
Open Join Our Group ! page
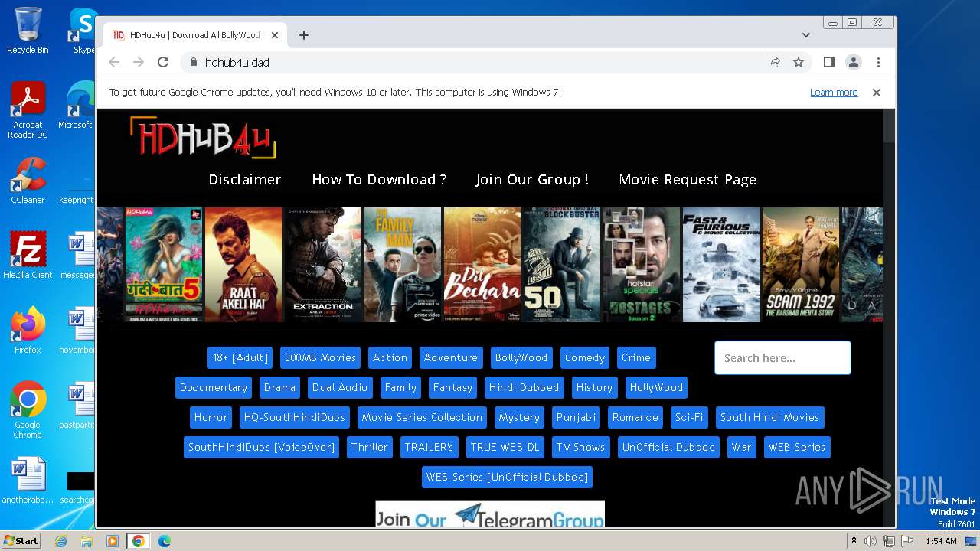coord(532,179)
